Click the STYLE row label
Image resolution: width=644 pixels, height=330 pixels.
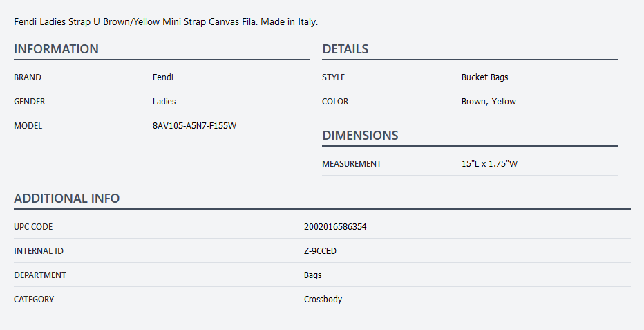(x=333, y=77)
